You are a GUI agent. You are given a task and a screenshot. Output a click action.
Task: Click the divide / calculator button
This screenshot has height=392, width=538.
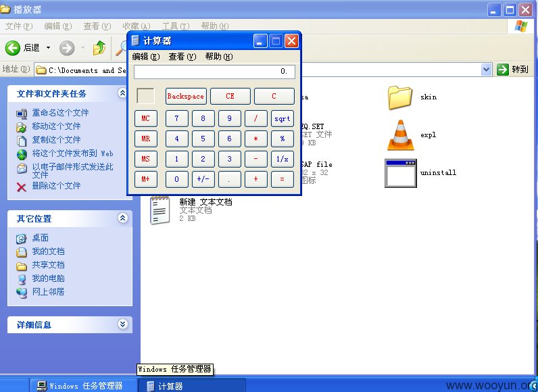(x=256, y=119)
